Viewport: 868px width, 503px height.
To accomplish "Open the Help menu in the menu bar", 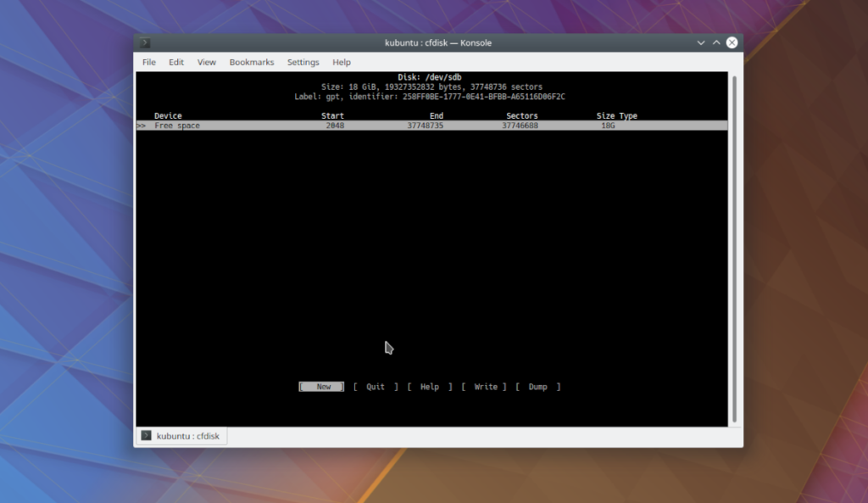I will coord(342,62).
